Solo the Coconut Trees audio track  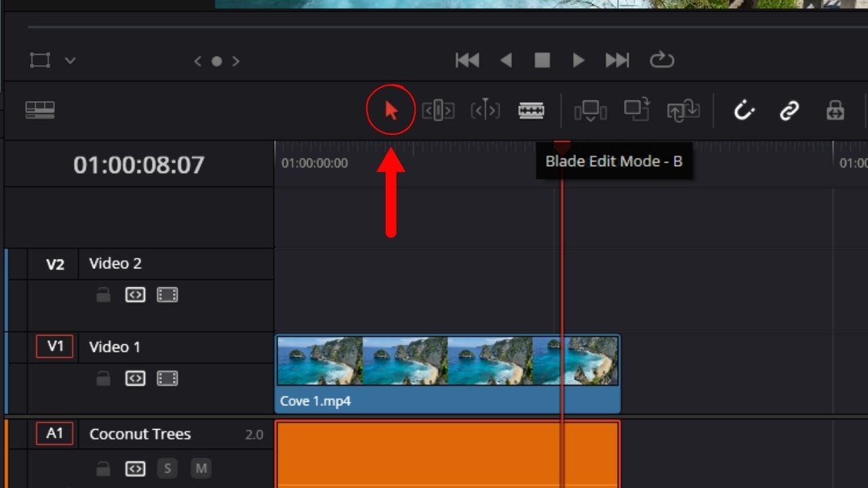(x=167, y=468)
